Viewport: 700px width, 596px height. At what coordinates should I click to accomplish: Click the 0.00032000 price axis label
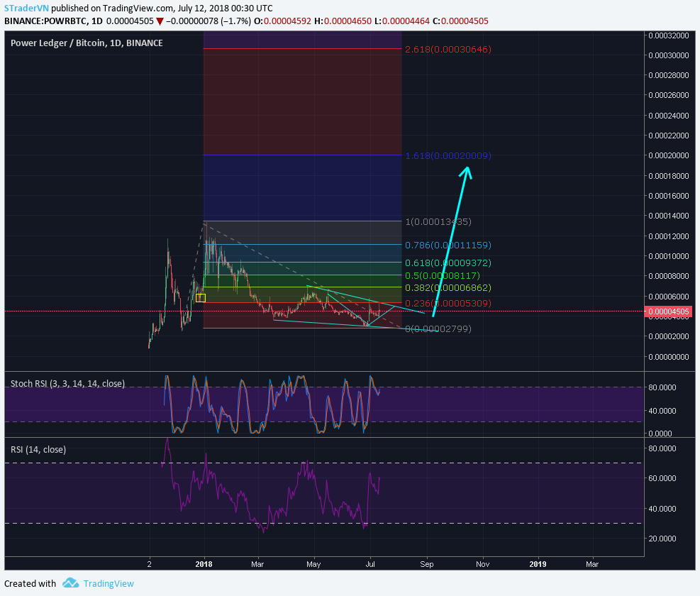tap(669, 35)
